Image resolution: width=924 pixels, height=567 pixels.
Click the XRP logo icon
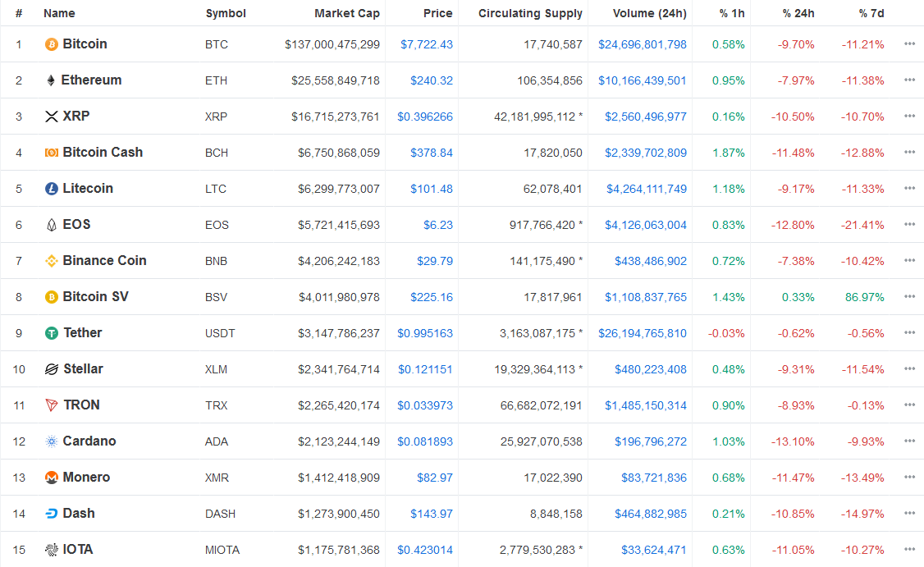51,117
